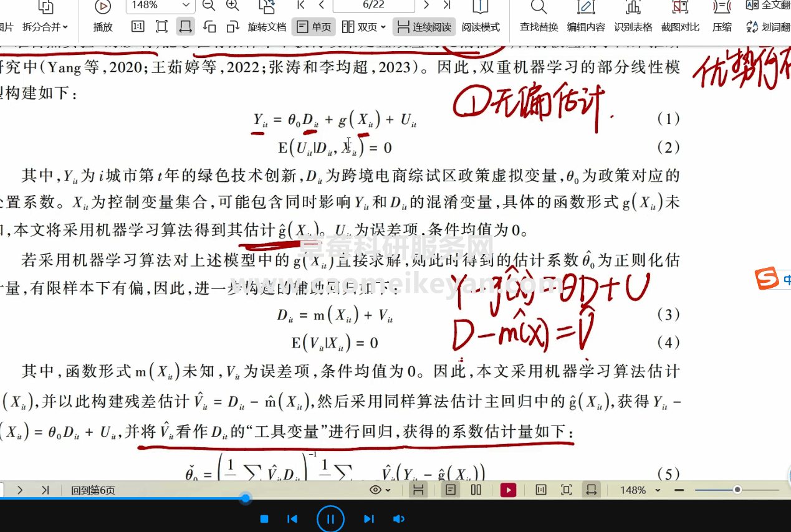Click video progress bar handle
This screenshot has height=532, width=791.
[x=246, y=498]
